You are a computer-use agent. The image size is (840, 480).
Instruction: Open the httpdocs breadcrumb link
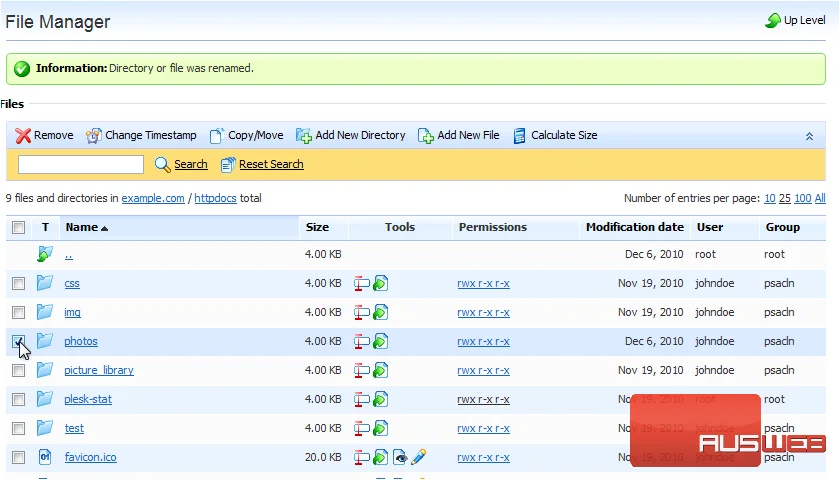click(x=215, y=198)
